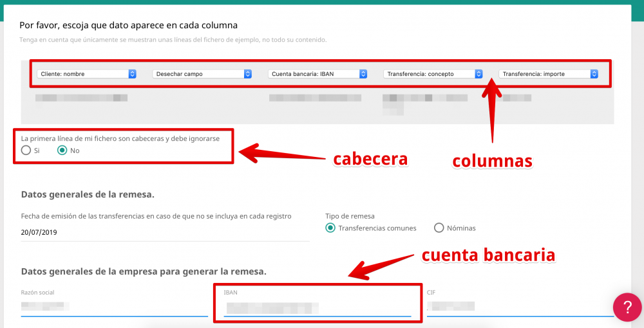The image size is (644, 328).
Task: Select 'No' for header line option
Action: pos(62,150)
